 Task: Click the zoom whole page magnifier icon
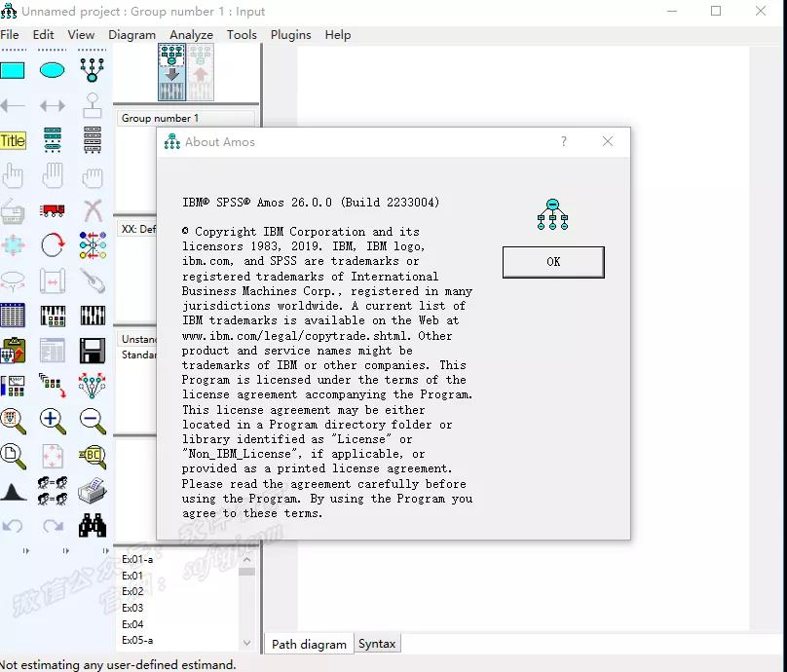tap(13, 456)
